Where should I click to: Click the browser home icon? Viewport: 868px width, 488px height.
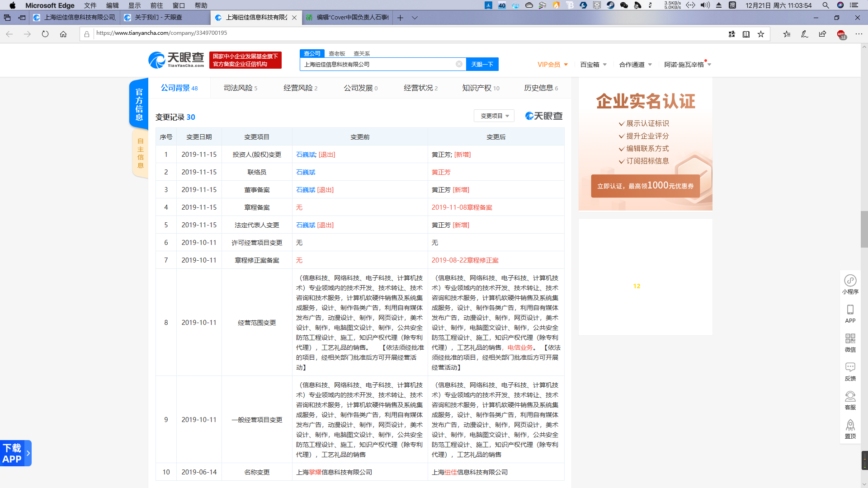pos(63,34)
